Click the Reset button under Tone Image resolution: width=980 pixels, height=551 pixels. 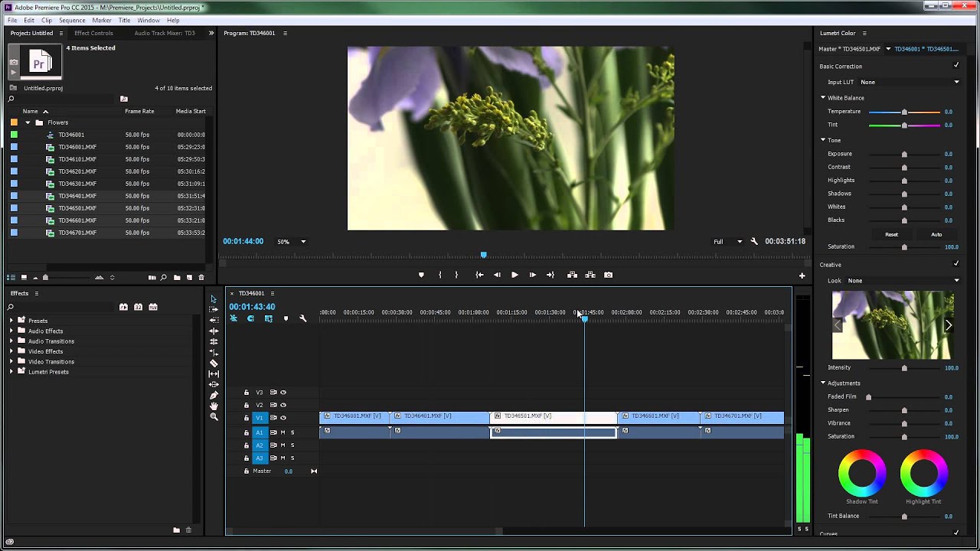tap(891, 234)
